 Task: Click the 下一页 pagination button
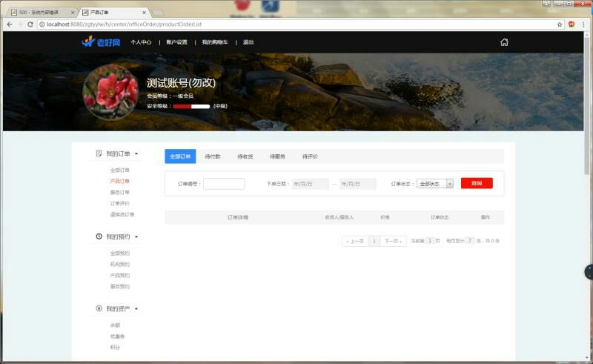point(393,241)
